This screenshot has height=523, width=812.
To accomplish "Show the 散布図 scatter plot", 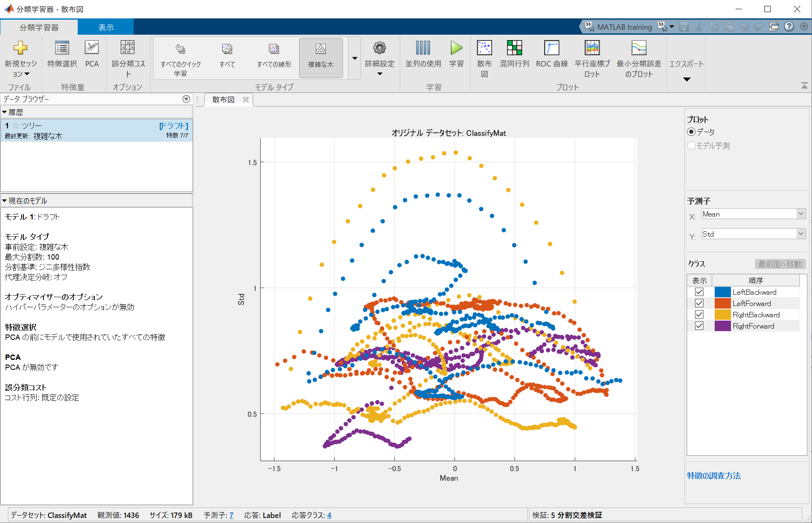I will pyautogui.click(x=485, y=59).
